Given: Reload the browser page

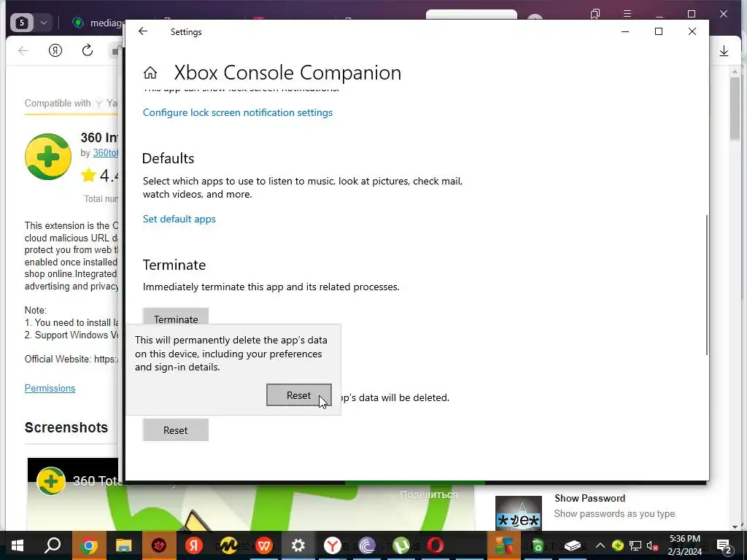Looking at the screenshot, I should tap(88, 50).
